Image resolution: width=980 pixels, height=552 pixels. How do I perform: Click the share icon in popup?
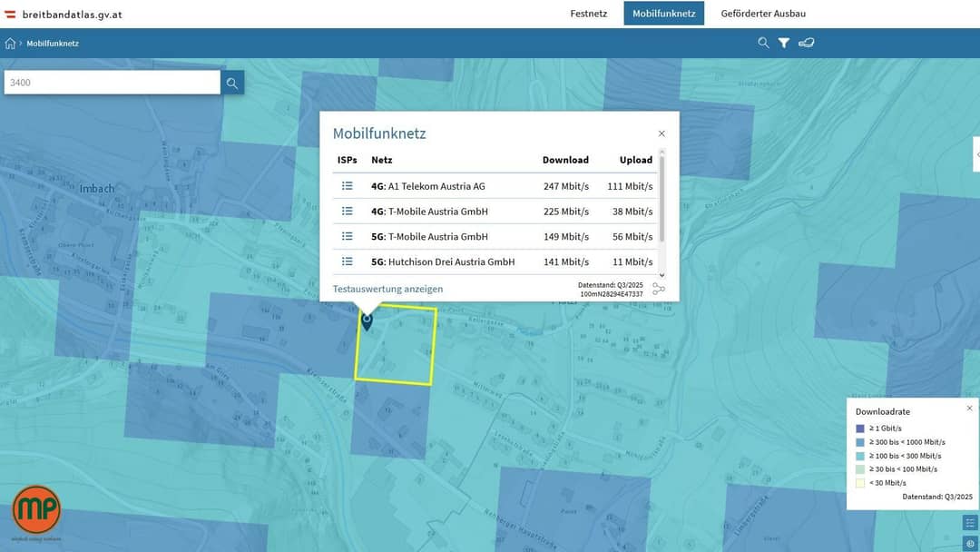[x=659, y=289]
